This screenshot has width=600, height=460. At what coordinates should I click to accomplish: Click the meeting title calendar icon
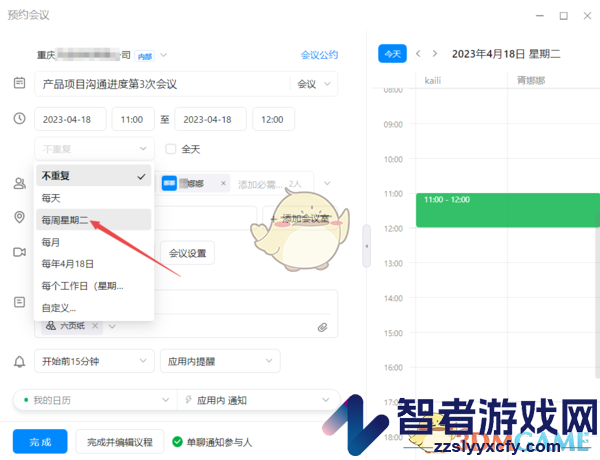pyautogui.click(x=20, y=83)
